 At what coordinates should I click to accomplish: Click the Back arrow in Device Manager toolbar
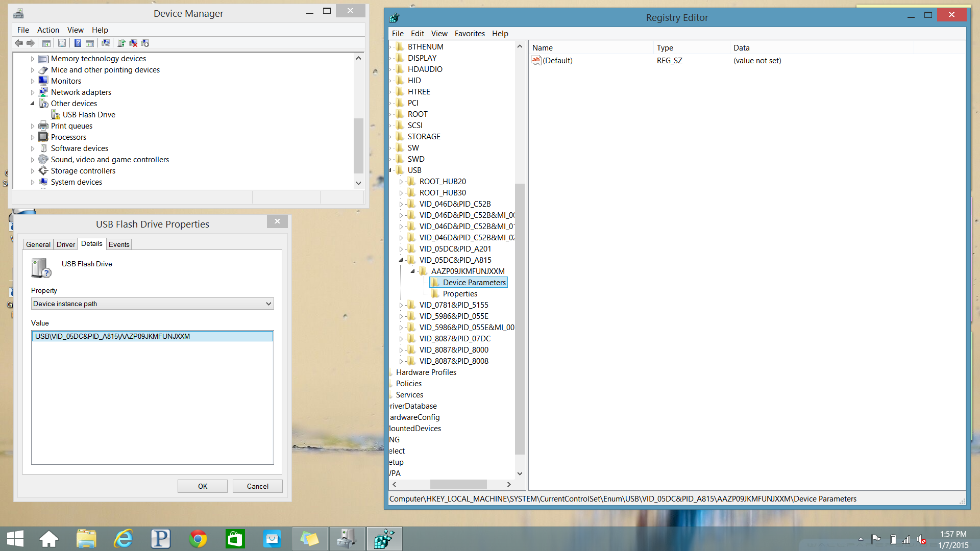(19, 43)
